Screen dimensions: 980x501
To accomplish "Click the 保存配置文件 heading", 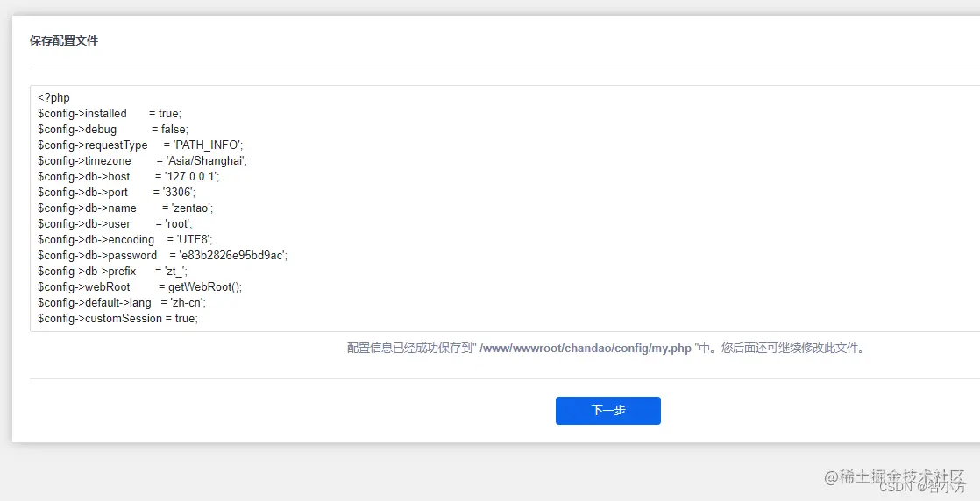I will pos(64,40).
